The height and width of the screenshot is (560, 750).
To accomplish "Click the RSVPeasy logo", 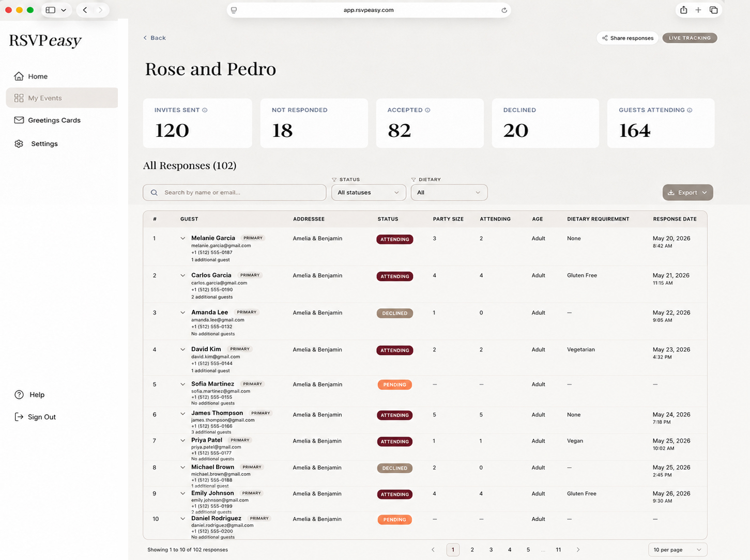I will (45, 41).
